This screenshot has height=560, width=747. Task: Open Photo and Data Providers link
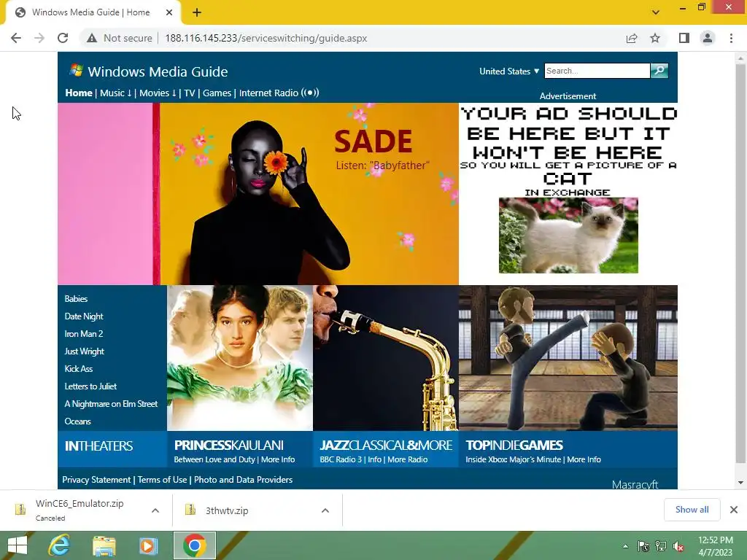pyautogui.click(x=243, y=480)
